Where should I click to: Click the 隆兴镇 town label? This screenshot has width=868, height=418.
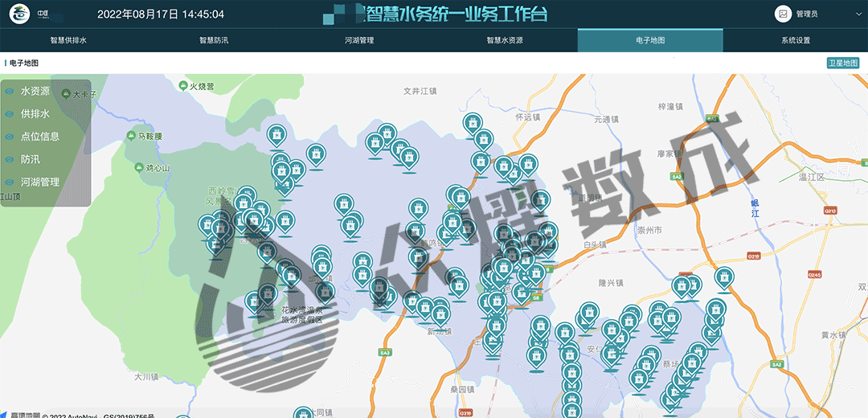[x=611, y=283]
